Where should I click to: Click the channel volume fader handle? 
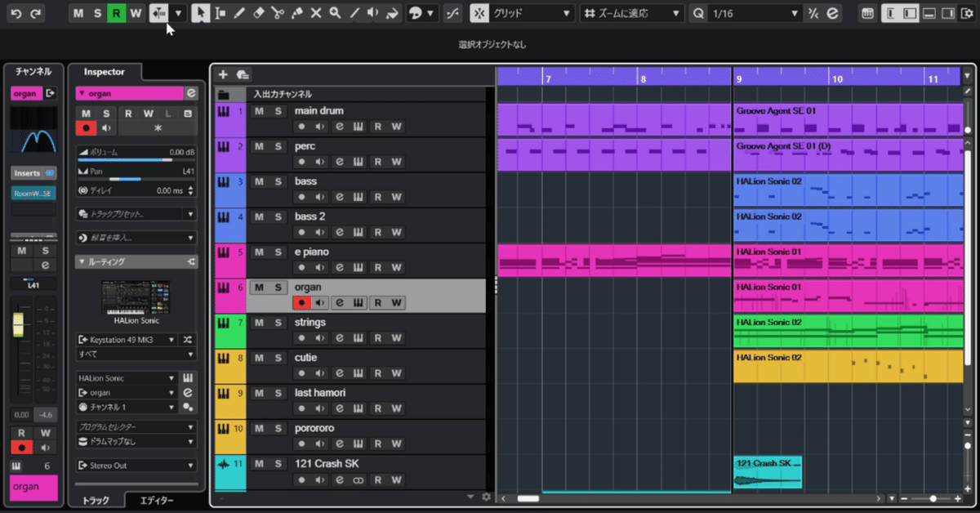click(18, 325)
